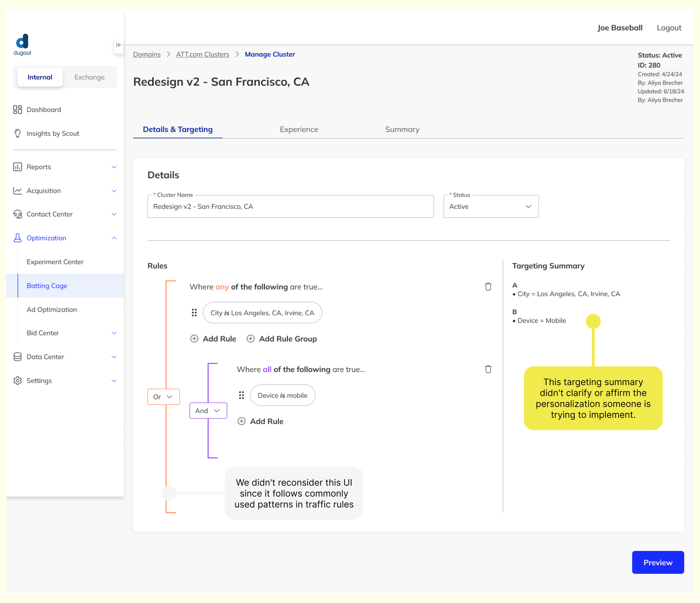The image size is (700, 603).
Task: Click the Cluster Name input field
Action: tap(290, 206)
